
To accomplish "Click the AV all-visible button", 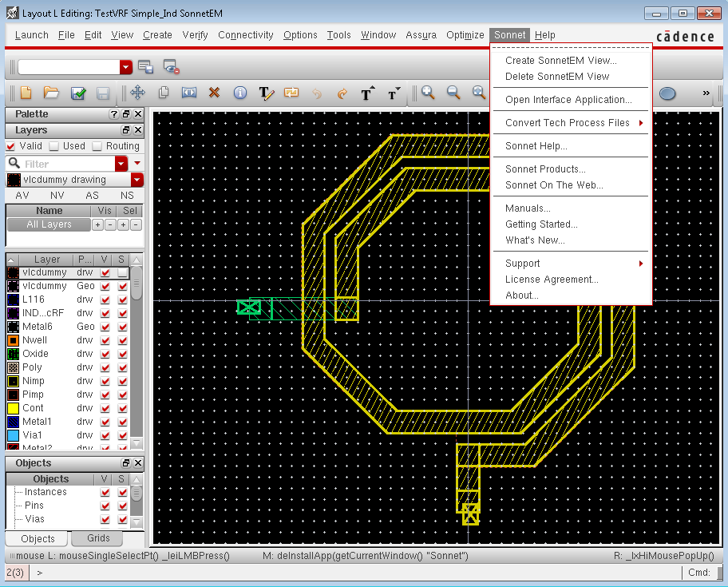I will click(x=22, y=196).
